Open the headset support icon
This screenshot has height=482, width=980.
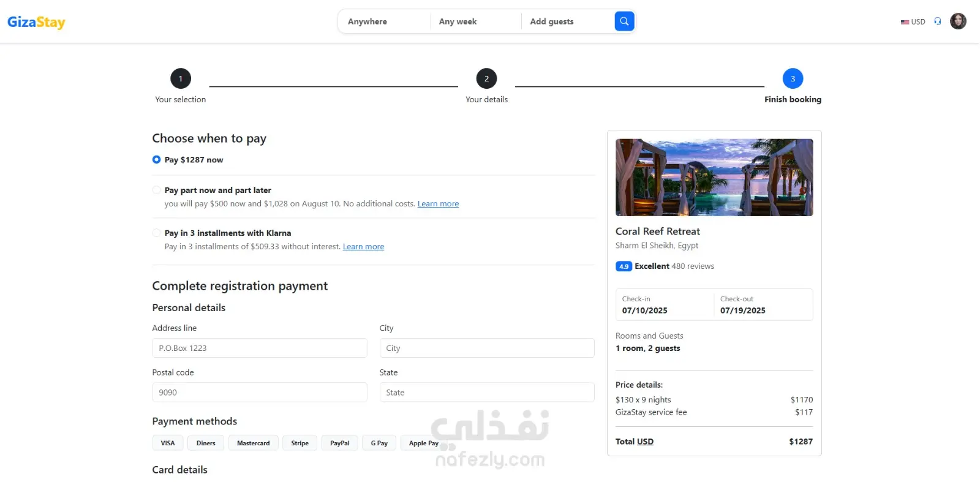click(x=938, y=21)
